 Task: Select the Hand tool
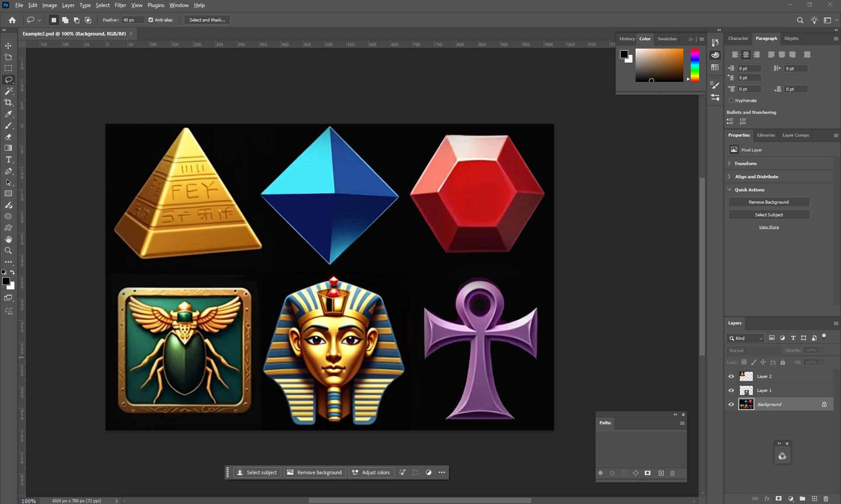click(x=8, y=239)
